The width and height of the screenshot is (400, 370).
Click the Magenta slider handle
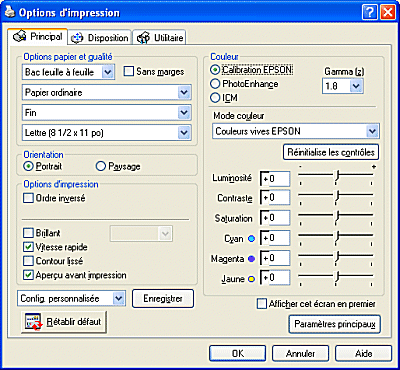click(337, 258)
